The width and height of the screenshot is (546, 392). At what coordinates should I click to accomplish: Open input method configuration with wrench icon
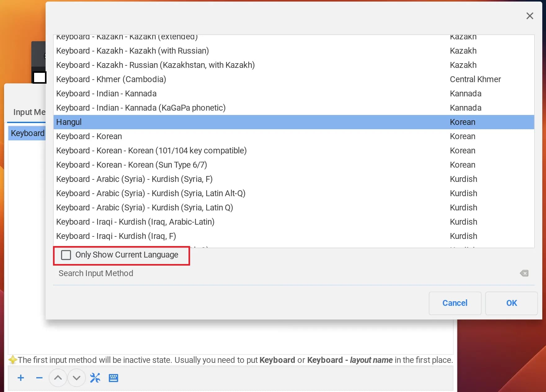pos(95,378)
